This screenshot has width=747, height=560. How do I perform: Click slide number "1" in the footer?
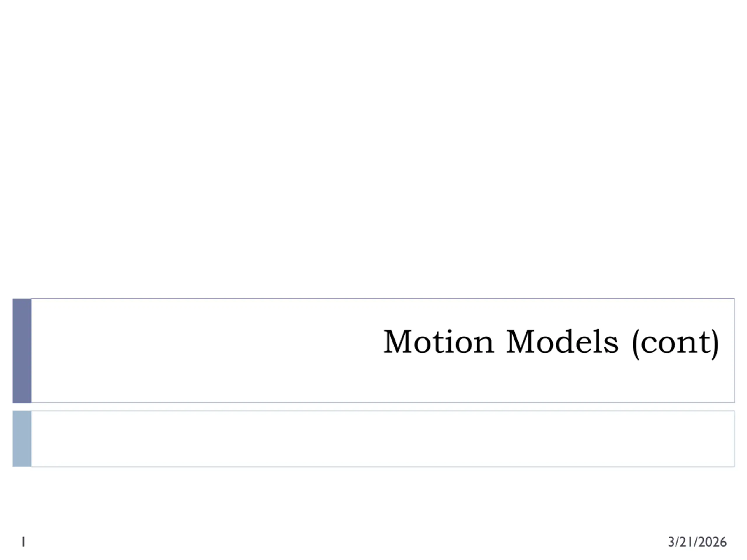point(23,542)
